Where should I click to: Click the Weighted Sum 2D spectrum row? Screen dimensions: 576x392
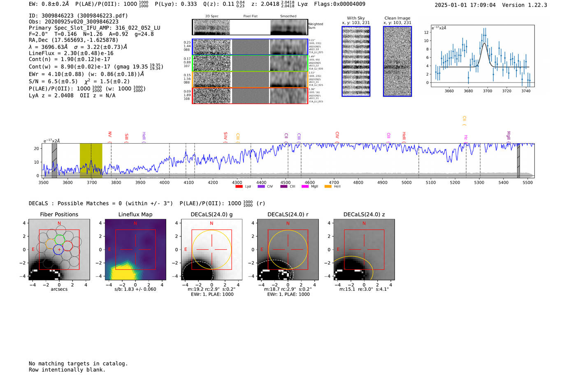250,27
